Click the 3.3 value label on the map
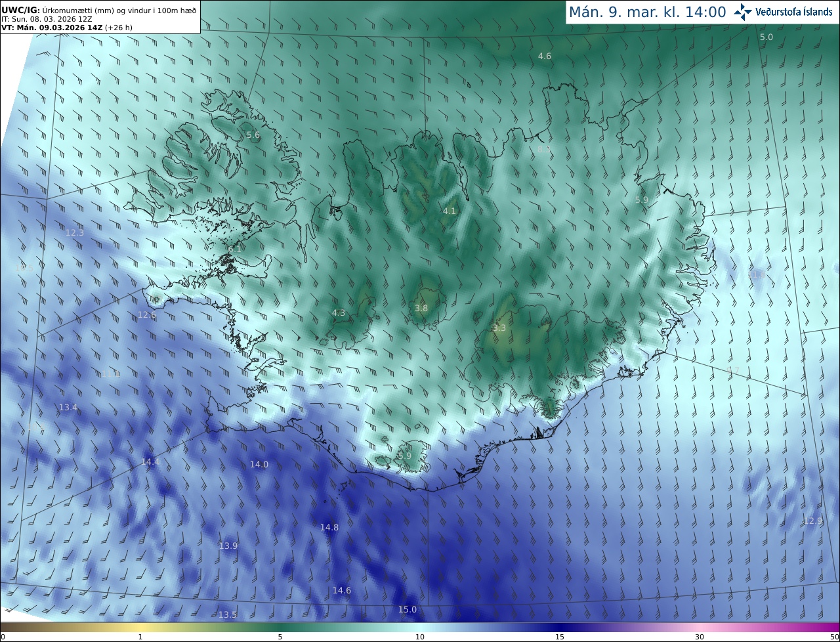 coord(499,328)
